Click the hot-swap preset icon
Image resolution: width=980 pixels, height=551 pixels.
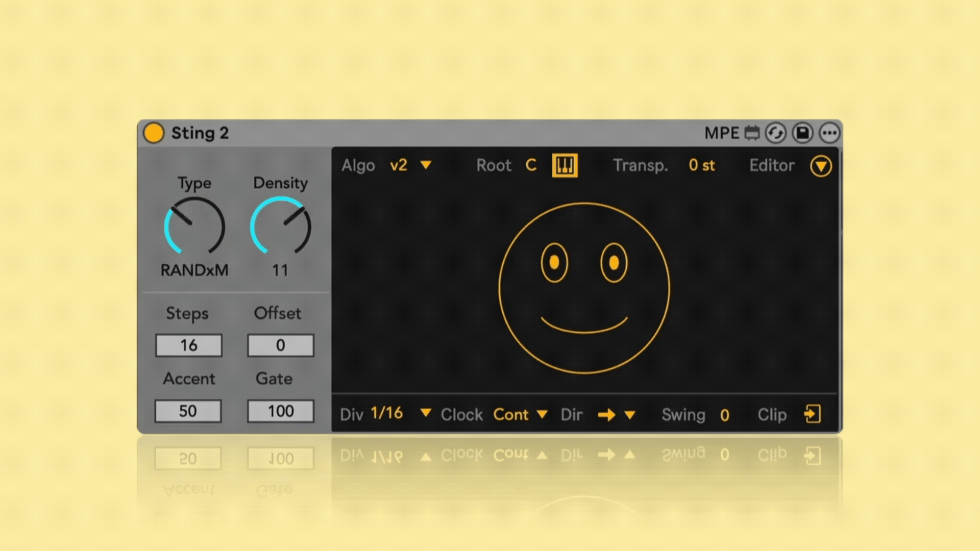tap(775, 133)
